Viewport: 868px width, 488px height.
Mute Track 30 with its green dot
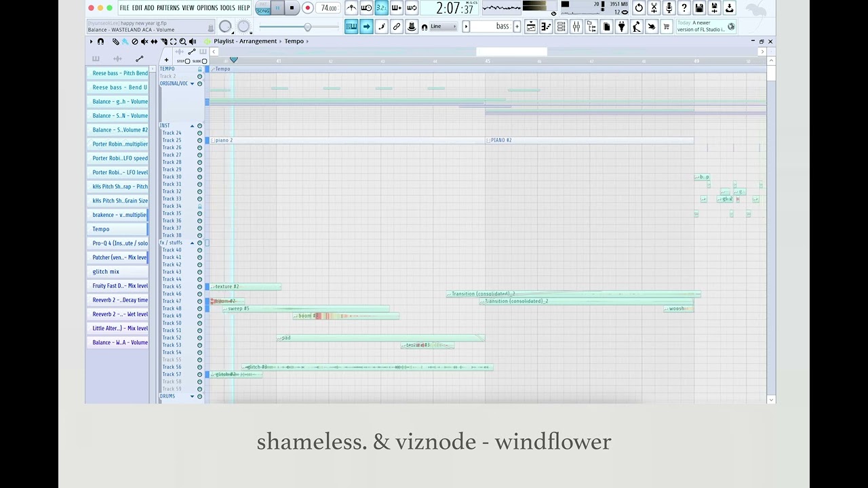pos(199,177)
